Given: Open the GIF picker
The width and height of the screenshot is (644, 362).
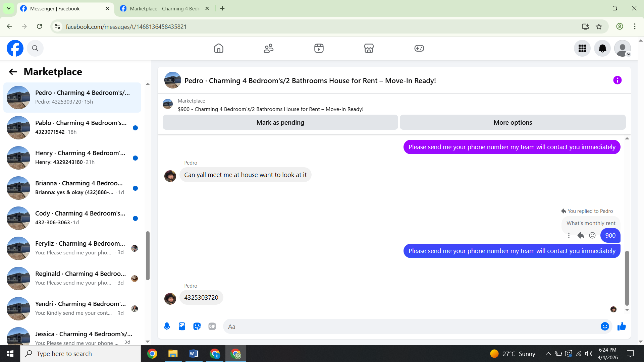Looking at the screenshot, I should pyautogui.click(x=212, y=326).
